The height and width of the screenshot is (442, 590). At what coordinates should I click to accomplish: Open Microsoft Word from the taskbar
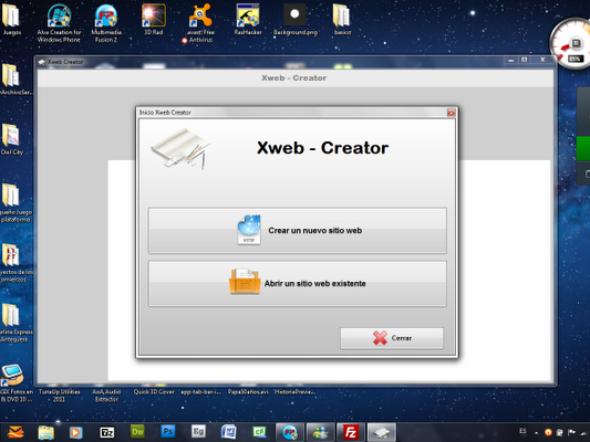point(228,432)
